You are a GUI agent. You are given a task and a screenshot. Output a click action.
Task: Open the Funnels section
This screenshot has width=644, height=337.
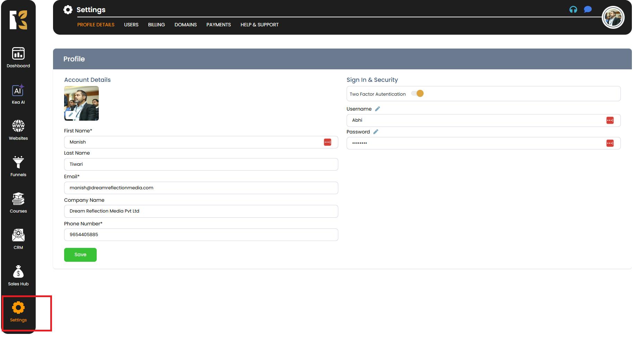coord(18,166)
